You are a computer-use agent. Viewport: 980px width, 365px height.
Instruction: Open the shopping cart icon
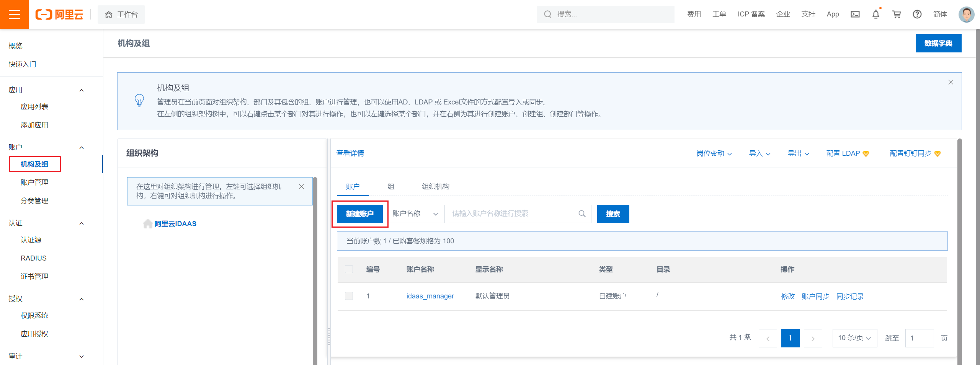coord(896,14)
